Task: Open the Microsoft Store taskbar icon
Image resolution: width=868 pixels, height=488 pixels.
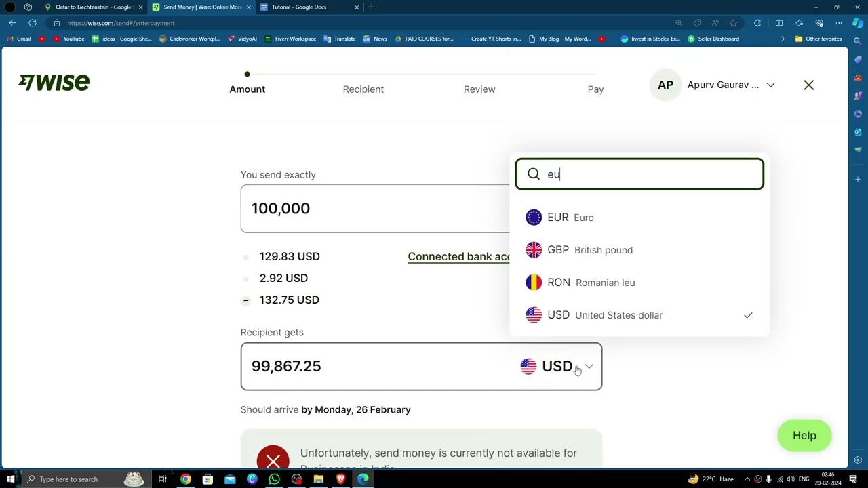Action: coord(208,479)
